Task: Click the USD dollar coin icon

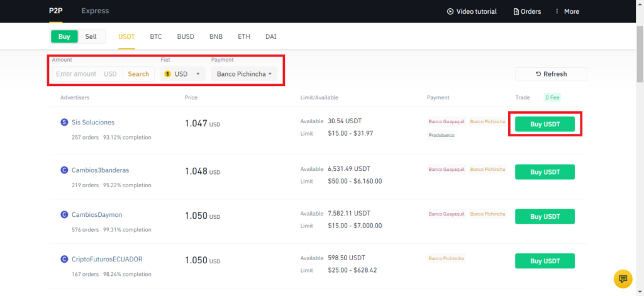Action: click(x=167, y=74)
